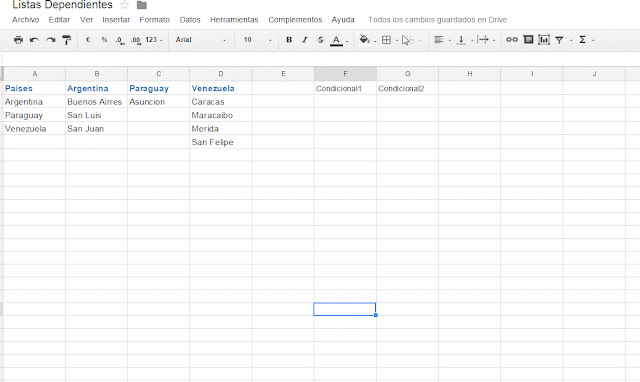Image resolution: width=640 pixels, height=382 pixels.
Task: Select column D header
Action: (x=221, y=73)
